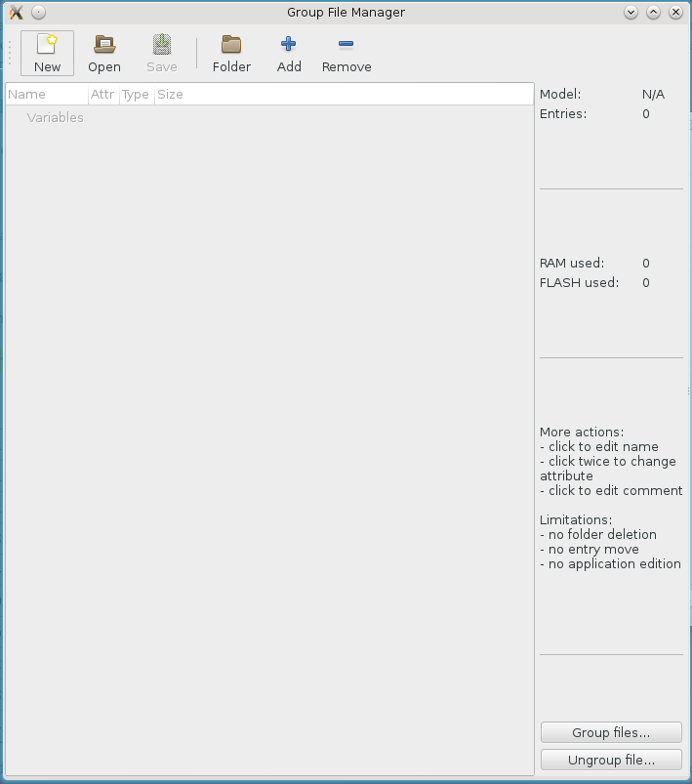Close the Group File Manager window
The width and height of the screenshot is (692, 784).
(675, 13)
